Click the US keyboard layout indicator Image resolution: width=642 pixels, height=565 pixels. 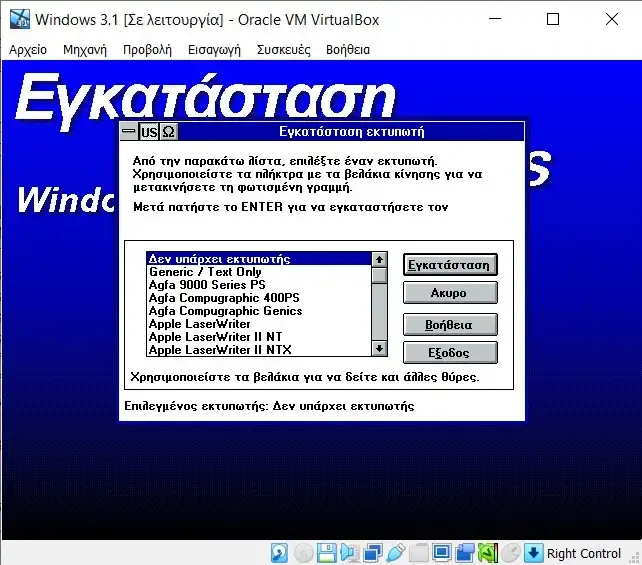pyautogui.click(x=148, y=132)
